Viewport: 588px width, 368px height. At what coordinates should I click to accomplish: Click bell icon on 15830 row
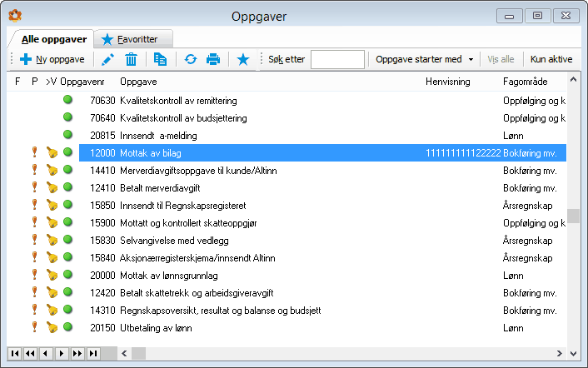52,240
